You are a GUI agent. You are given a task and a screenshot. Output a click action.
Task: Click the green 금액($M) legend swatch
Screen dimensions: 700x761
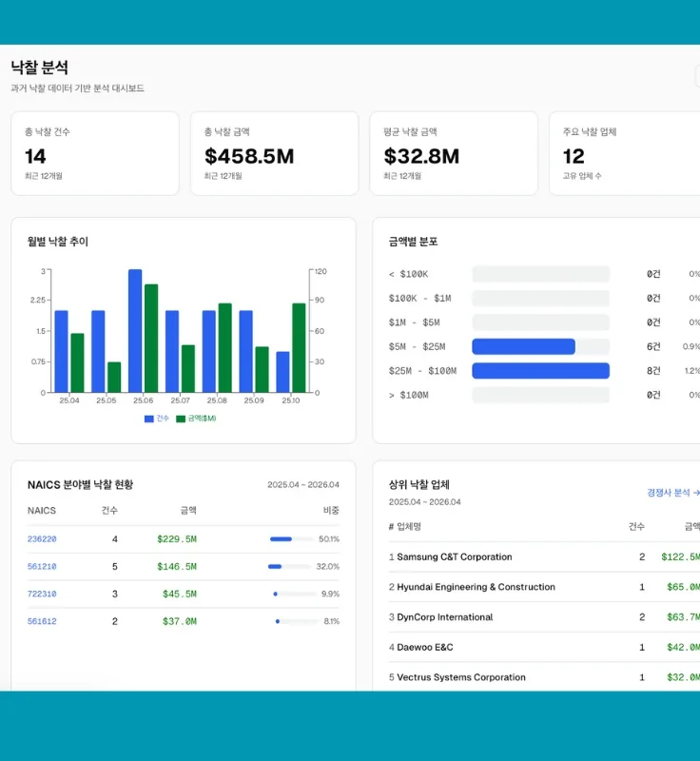[181, 419]
